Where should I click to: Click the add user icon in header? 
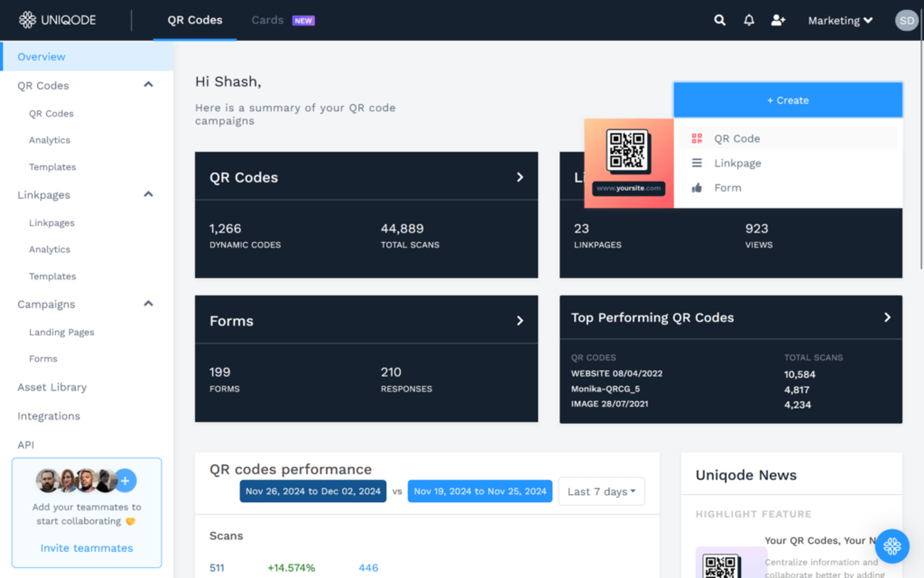(778, 20)
